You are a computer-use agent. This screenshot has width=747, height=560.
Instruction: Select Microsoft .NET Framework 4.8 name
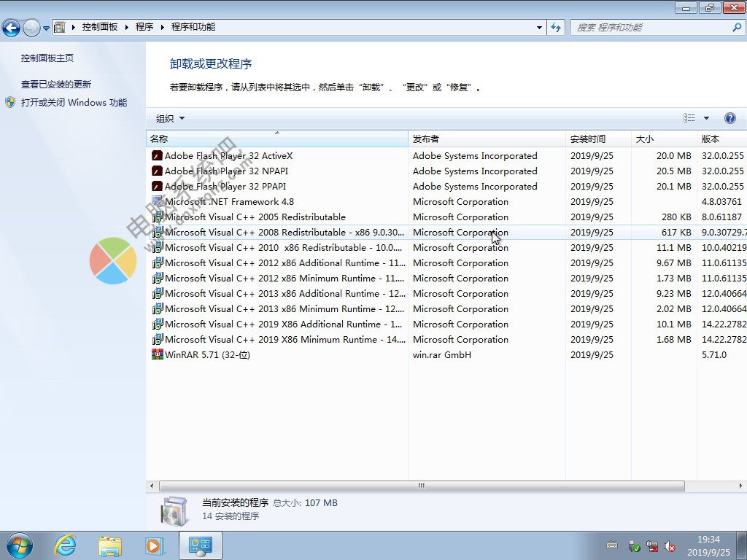[x=229, y=201]
